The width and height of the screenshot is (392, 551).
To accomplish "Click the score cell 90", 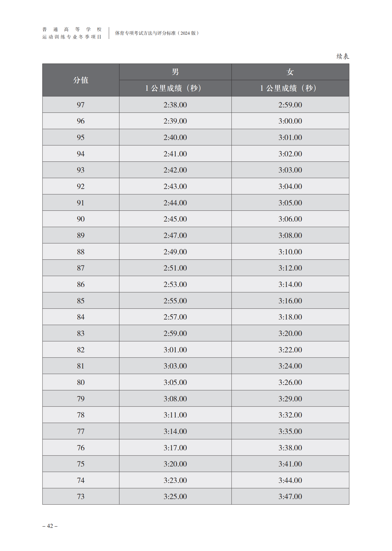I will (x=81, y=219).
